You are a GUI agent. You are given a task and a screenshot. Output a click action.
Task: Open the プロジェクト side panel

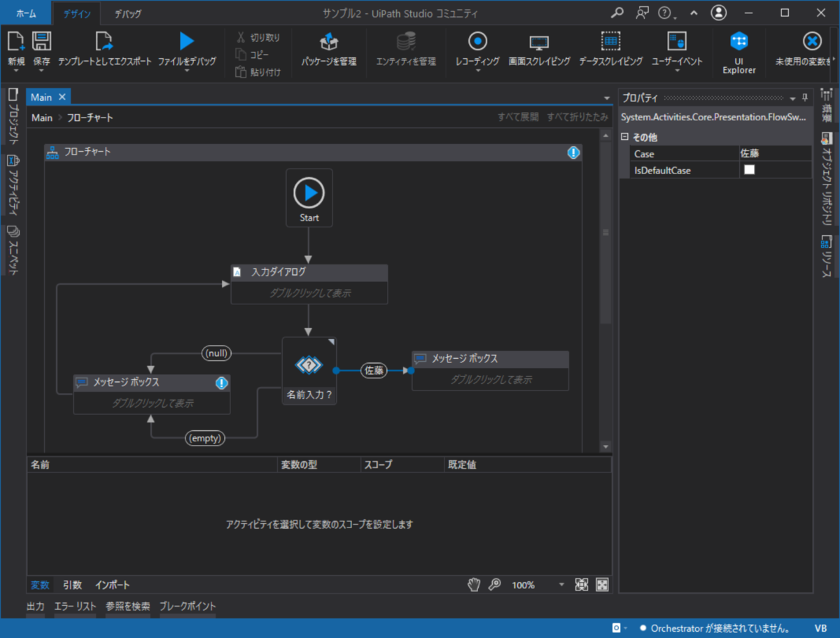[x=13, y=116]
